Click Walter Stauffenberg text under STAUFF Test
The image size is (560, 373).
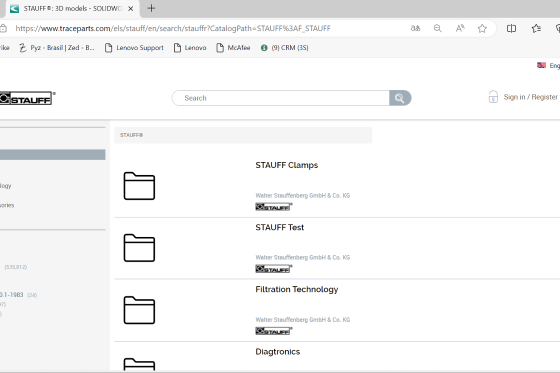pyautogui.click(x=302, y=257)
